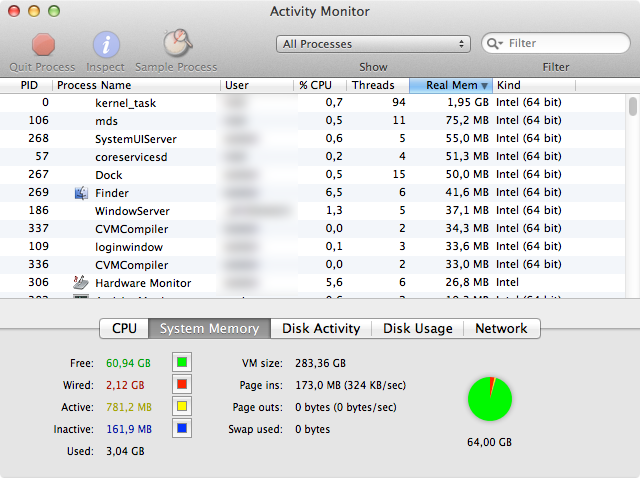Click inside the Filter search field
The width and height of the screenshot is (640, 478).
(x=556, y=43)
